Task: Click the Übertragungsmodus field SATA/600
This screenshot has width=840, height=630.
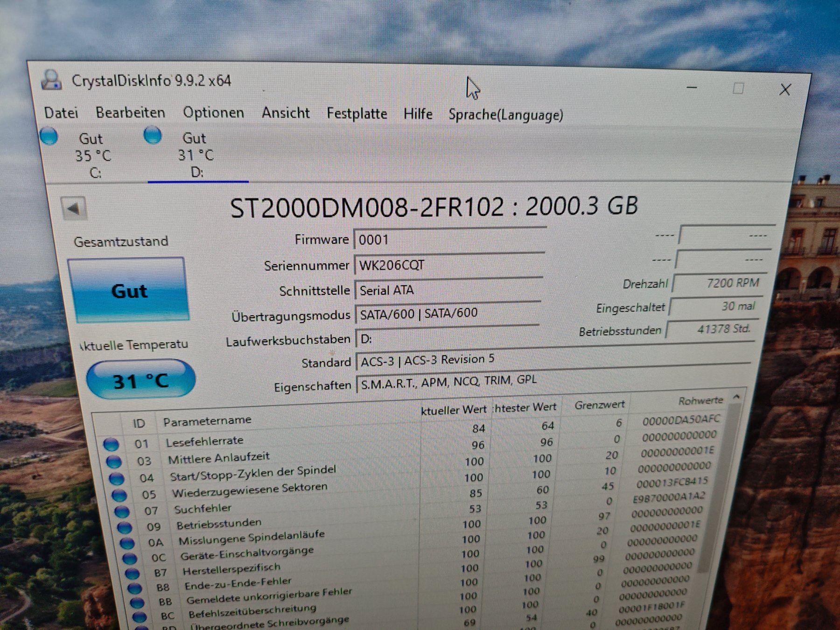Action: pyautogui.click(x=448, y=313)
